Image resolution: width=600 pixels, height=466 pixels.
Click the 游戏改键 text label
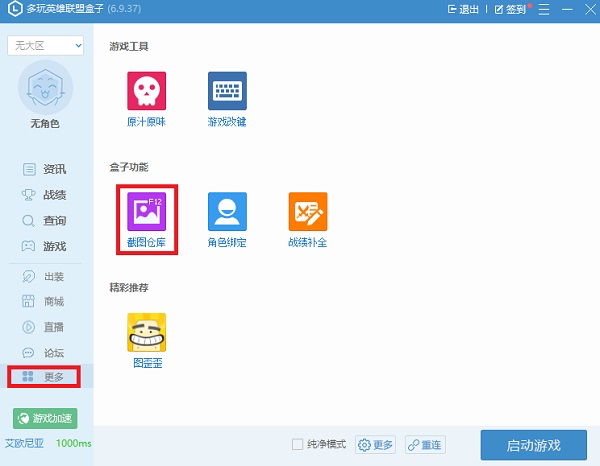[x=227, y=122]
